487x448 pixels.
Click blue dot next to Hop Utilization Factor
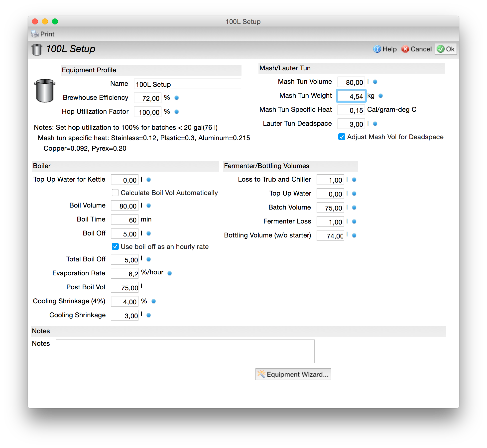[x=177, y=112]
